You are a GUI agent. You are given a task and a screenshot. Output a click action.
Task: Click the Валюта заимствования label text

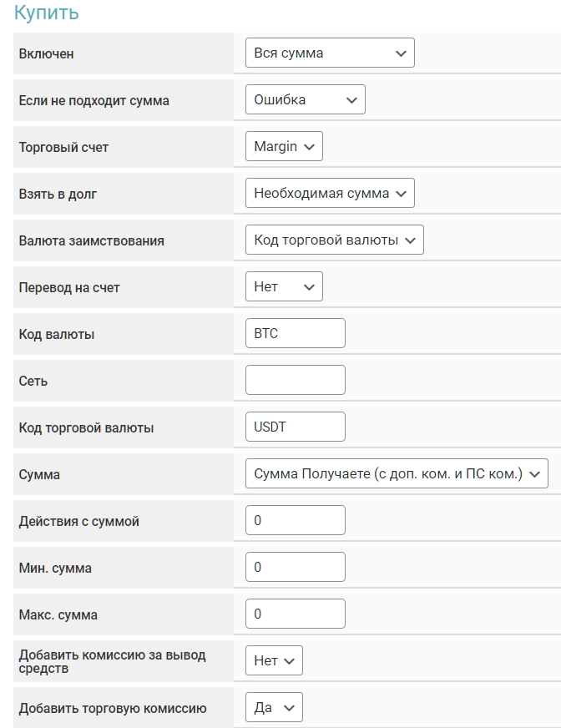(x=91, y=240)
